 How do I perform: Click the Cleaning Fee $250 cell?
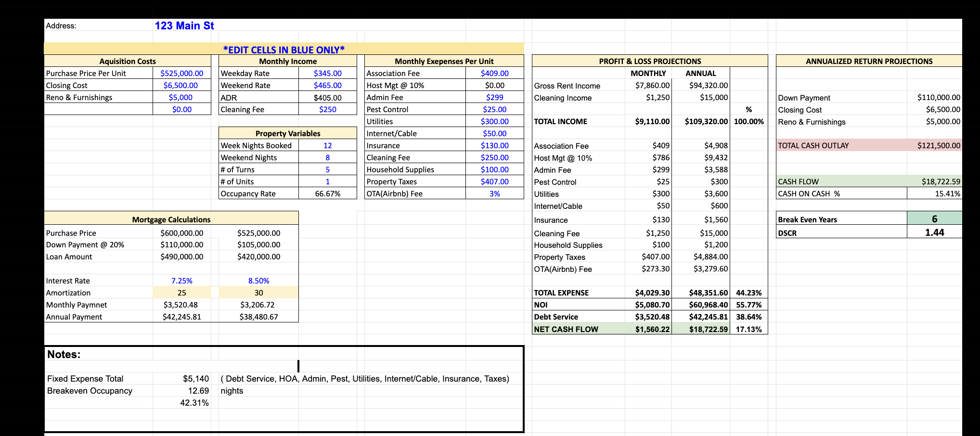pos(327,109)
